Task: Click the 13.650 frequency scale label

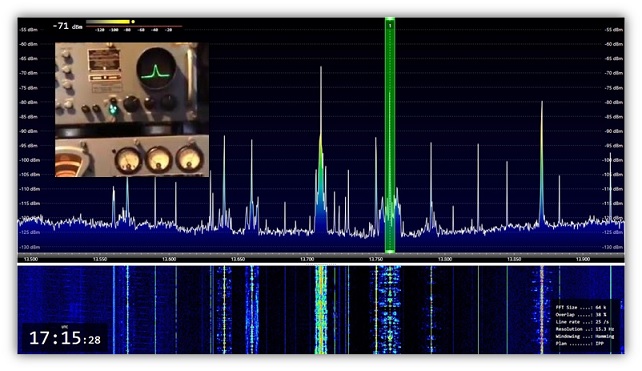Action: (x=238, y=259)
